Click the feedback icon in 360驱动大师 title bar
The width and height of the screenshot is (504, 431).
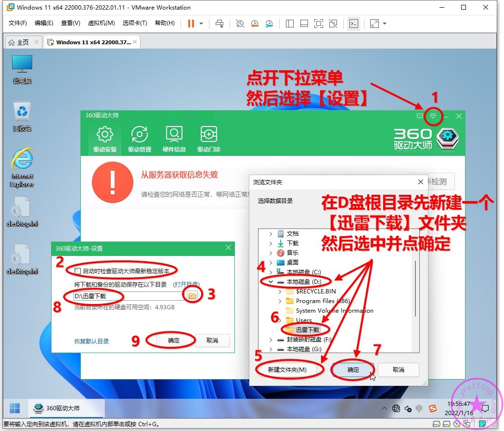point(420,116)
